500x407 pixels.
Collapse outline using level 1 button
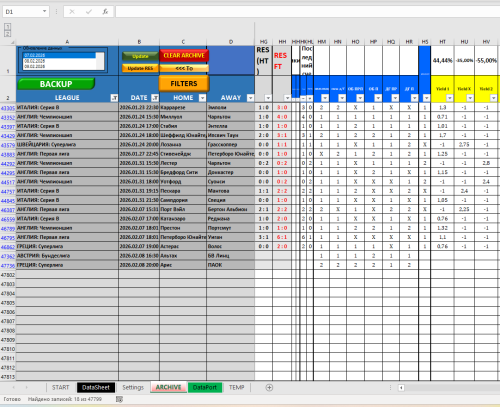pyautogui.click(x=7, y=27)
